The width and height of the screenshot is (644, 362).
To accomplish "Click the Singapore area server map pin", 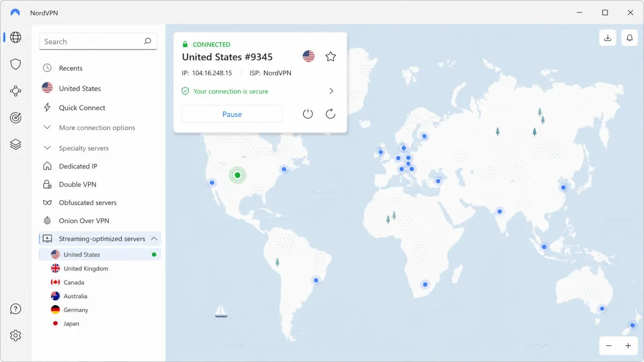I will (544, 247).
